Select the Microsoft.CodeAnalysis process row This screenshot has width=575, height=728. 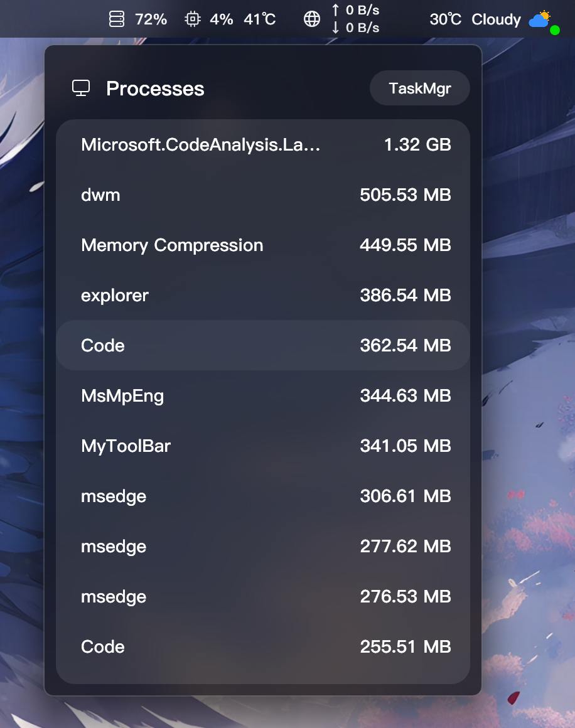point(263,145)
